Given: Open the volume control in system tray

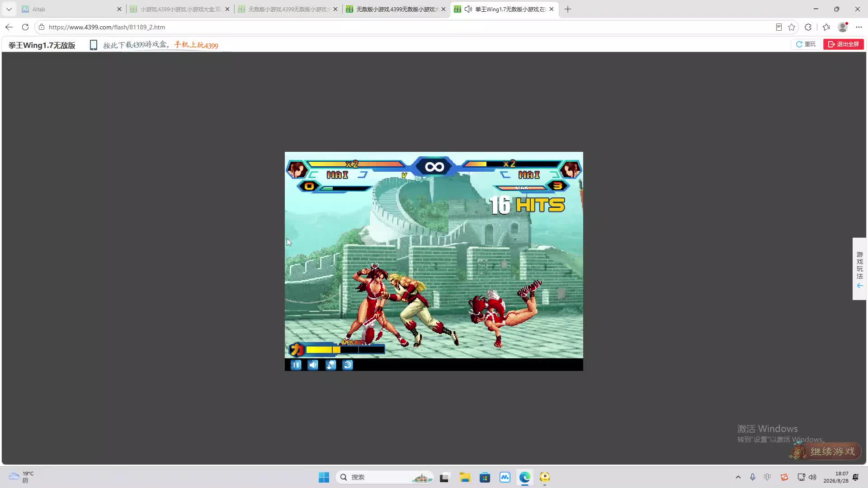Looking at the screenshot, I should click(812, 477).
